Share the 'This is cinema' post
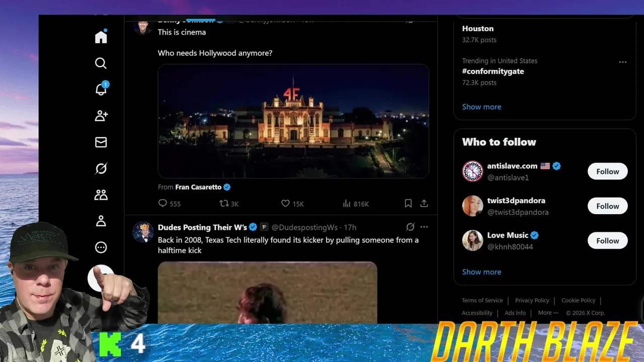This screenshot has height=362, width=644. (424, 204)
